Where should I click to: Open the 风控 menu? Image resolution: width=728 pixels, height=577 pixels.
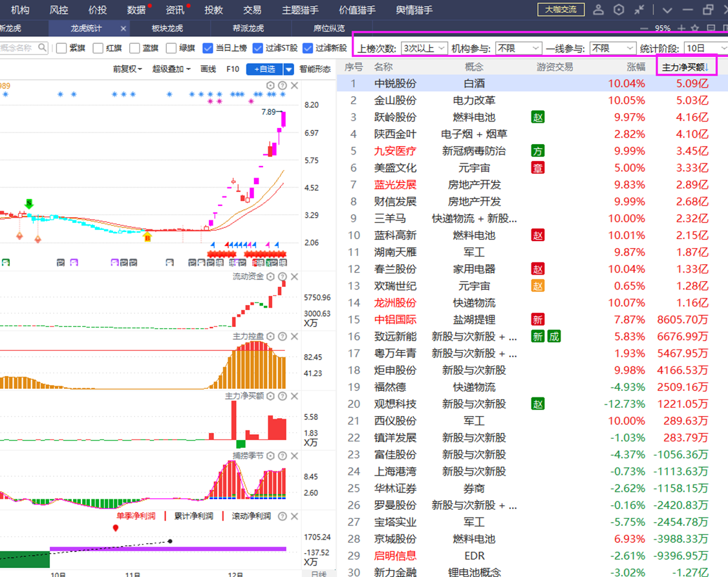tap(59, 10)
